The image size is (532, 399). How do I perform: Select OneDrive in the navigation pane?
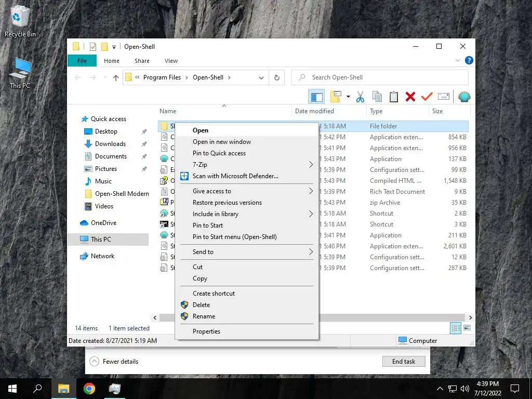tap(103, 223)
